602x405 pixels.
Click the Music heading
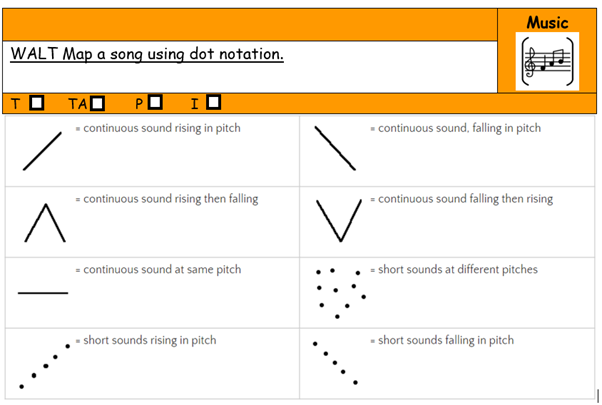tap(547, 22)
